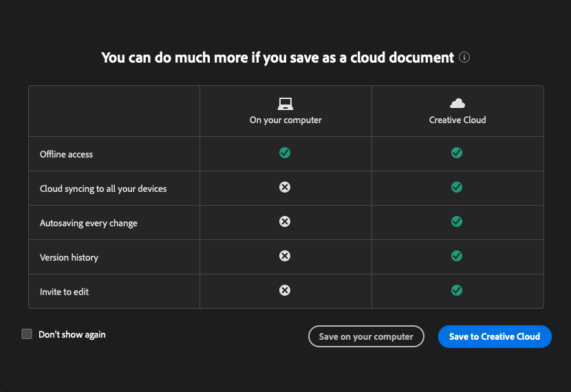Click the cloud icon above Creative Cloud

(457, 104)
